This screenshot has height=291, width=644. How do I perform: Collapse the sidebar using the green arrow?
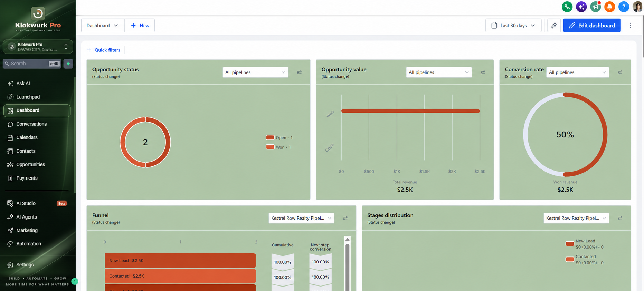[x=74, y=281]
